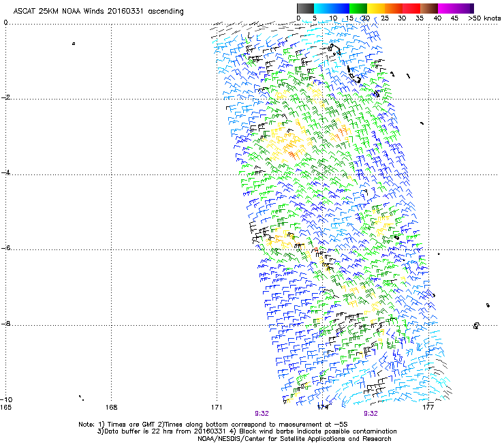
Task: Click the '-6' latitude axis label
Action: click(x=6, y=247)
